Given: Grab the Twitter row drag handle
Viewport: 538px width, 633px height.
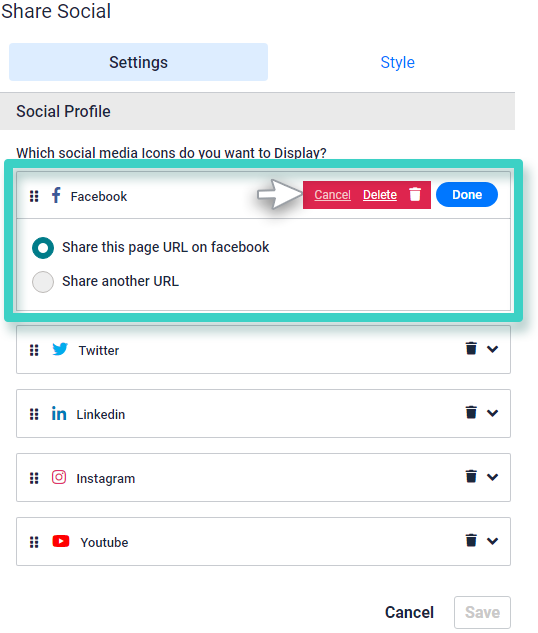Looking at the screenshot, I should pyautogui.click(x=34, y=350).
